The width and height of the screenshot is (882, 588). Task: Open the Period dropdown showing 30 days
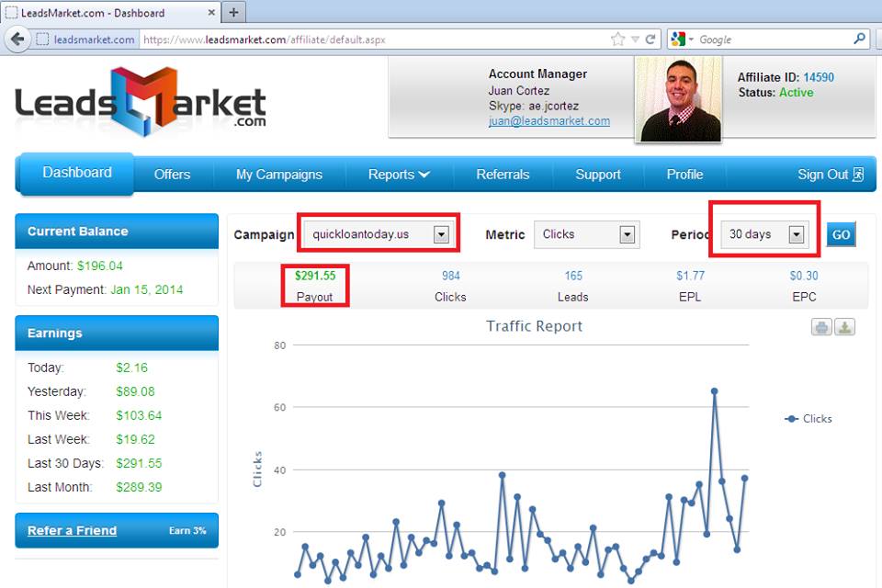pos(765,234)
